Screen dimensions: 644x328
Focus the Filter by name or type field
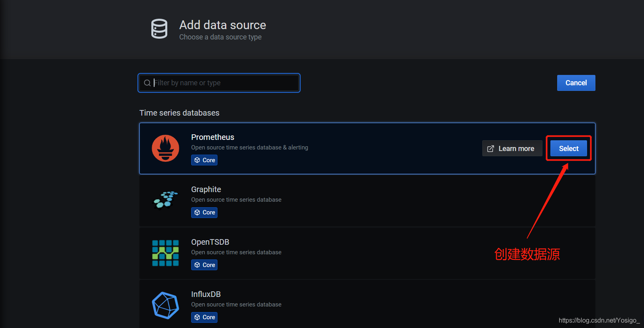coord(219,83)
